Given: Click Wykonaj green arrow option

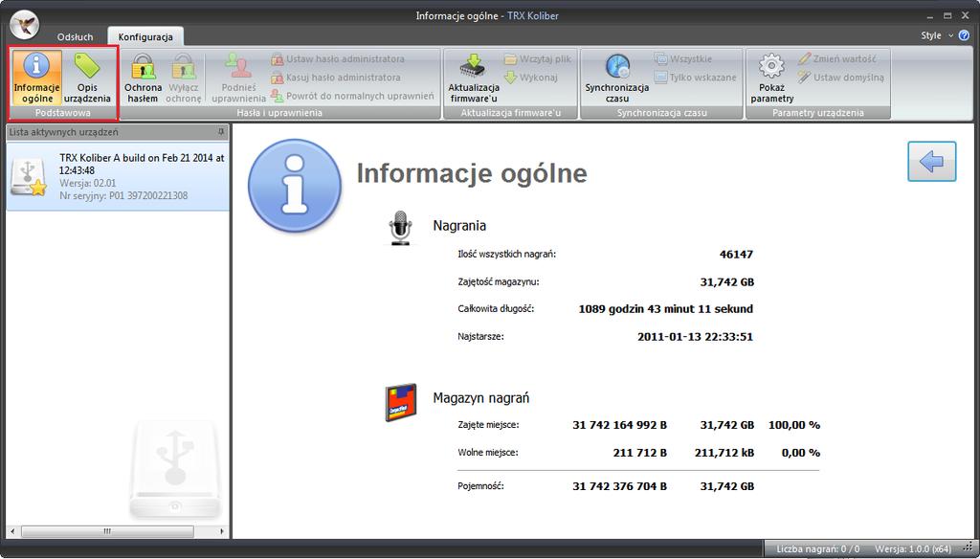Looking at the screenshot, I should coord(531,78).
